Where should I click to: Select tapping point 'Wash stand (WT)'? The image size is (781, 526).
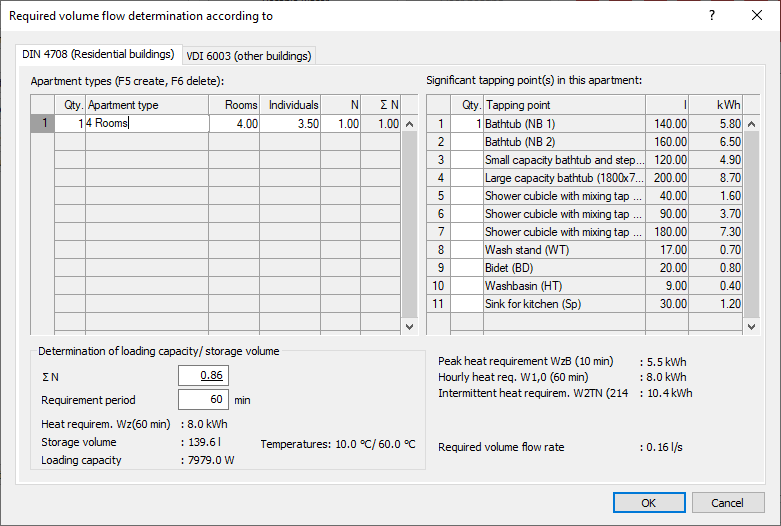tap(564, 250)
